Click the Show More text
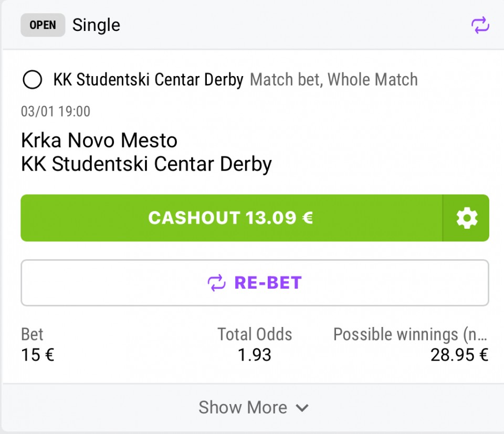Image resolution: width=504 pixels, height=434 pixels. point(243,408)
